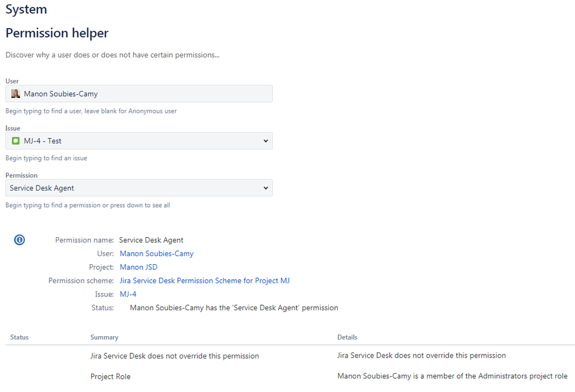Image resolution: width=575 pixels, height=392 pixels.
Task: Click the blue info icon beside the permission results
Action: click(19, 240)
